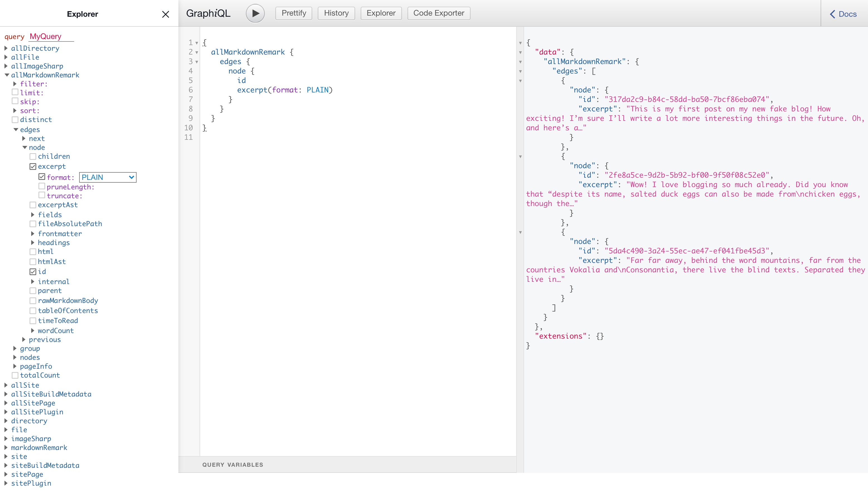Viewport: 868px width, 494px height.
Task: Select the GraphiQL tab label
Action: [209, 13]
